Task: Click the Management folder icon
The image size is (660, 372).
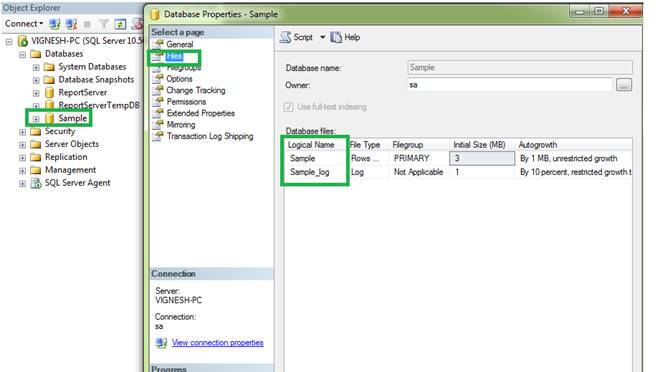Action: coord(36,170)
